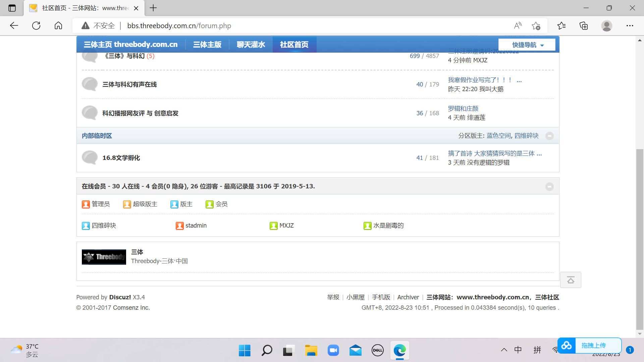This screenshot has width=644, height=362.
Task: Click the not-secure warning icon
Action: click(x=86, y=25)
